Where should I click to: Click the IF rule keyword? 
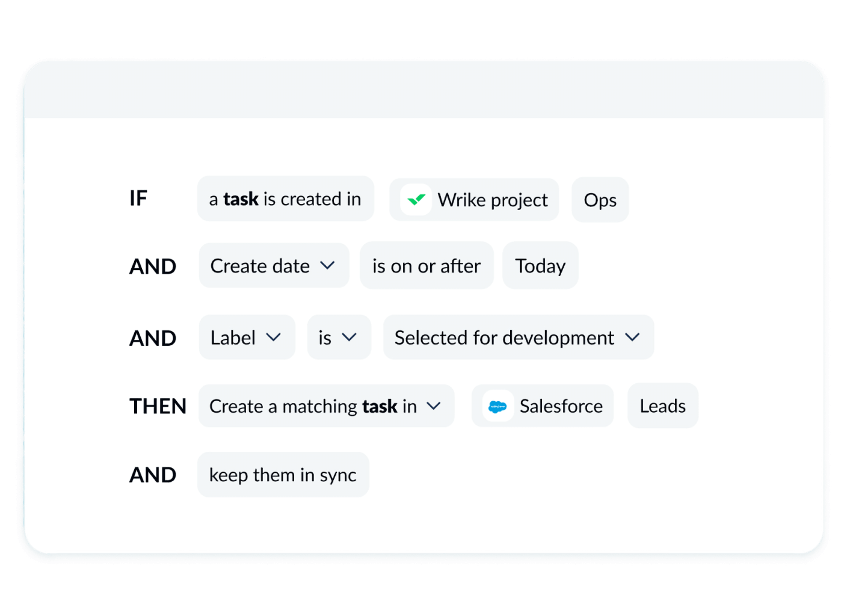tap(138, 199)
